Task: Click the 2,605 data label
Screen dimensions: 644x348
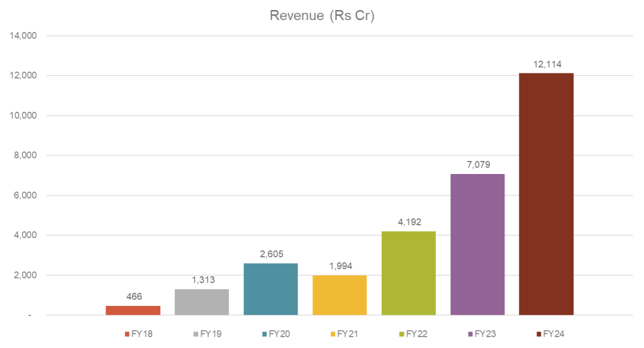Action: 270,254
